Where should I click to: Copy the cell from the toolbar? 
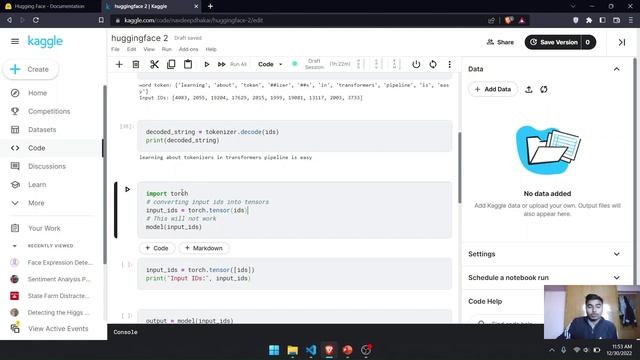click(171, 64)
